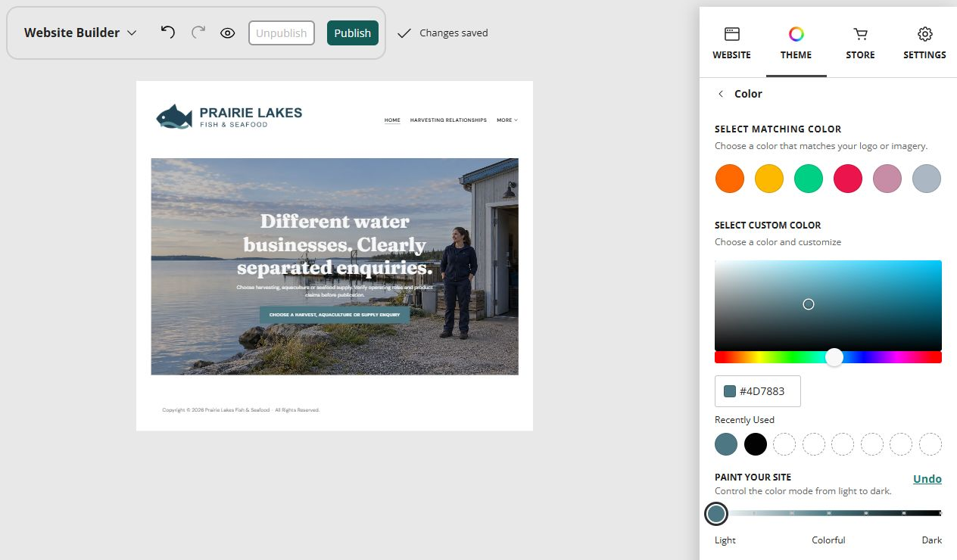957x560 pixels.
Task: Open the Harvesting Relationships preview link
Action: click(x=448, y=120)
